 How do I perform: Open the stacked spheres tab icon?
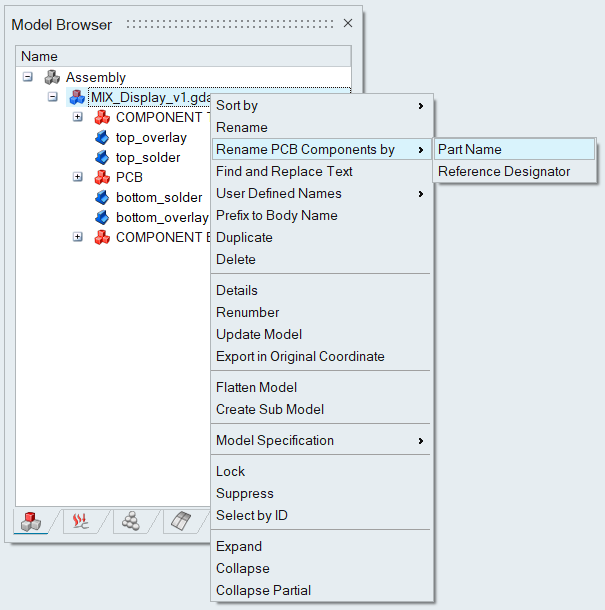tap(131, 521)
